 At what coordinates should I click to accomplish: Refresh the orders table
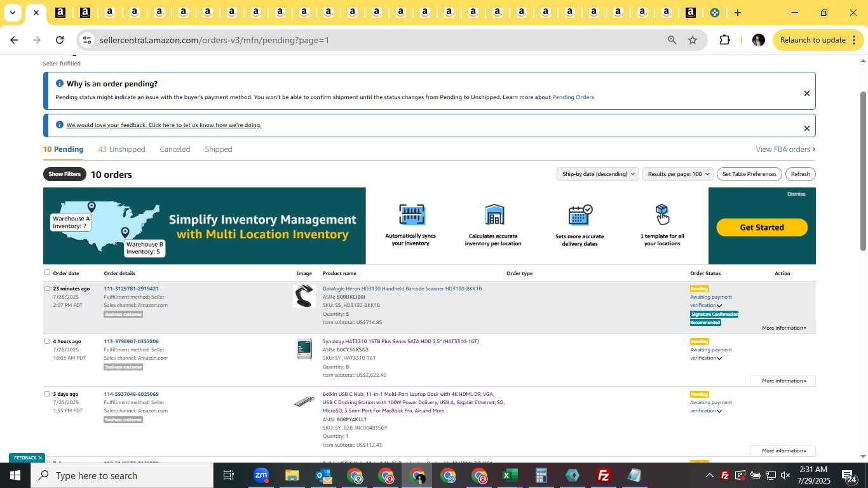coord(800,174)
